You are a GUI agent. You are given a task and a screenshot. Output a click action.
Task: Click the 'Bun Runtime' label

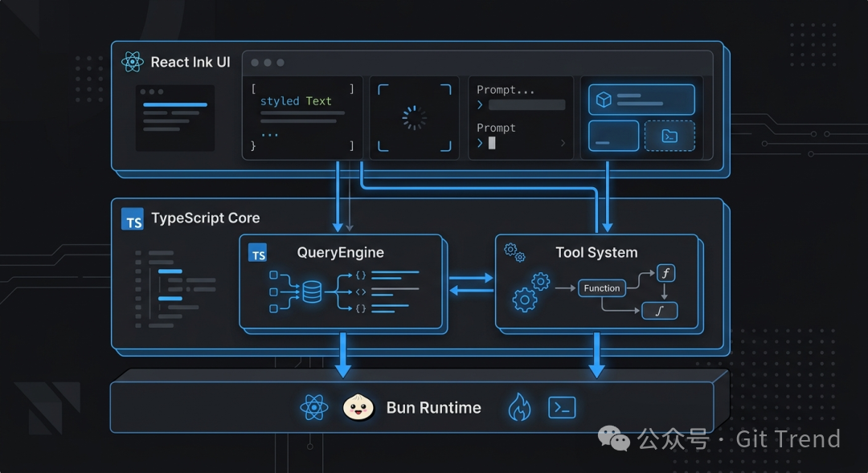pos(433,408)
